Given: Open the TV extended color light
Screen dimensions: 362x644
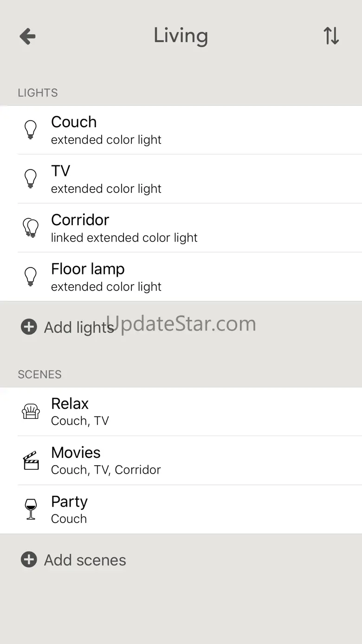Looking at the screenshot, I should click(x=186, y=179).
